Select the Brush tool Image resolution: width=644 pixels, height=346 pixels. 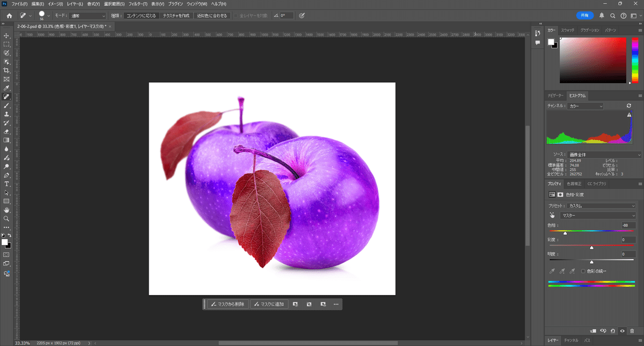(6, 106)
